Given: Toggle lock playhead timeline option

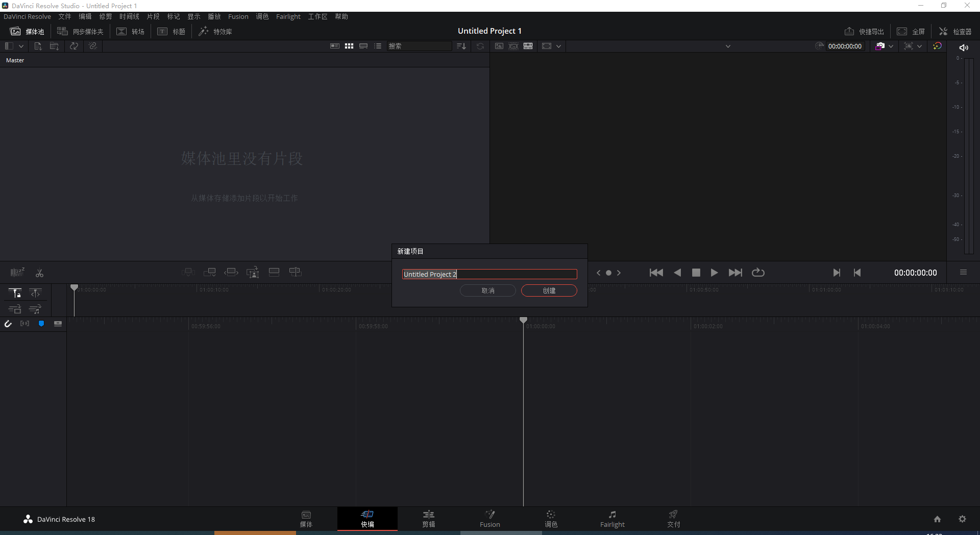Looking at the screenshot, I should tap(15, 293).
